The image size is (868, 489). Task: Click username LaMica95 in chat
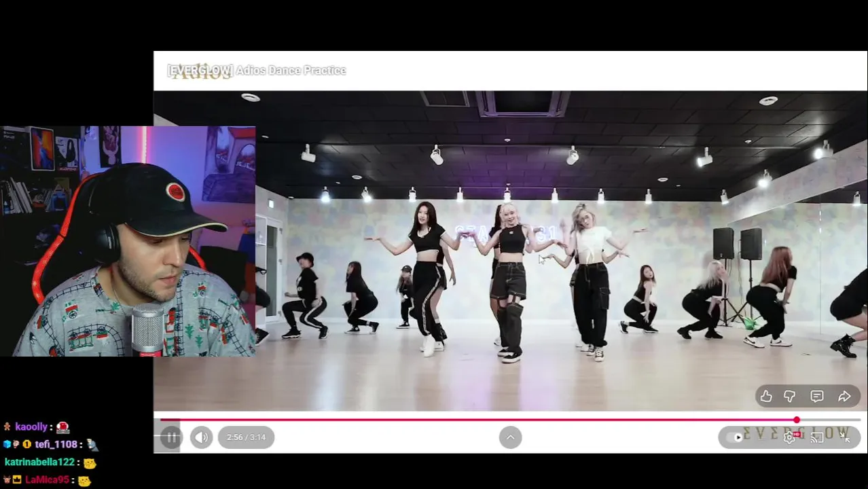click(48, 480)
